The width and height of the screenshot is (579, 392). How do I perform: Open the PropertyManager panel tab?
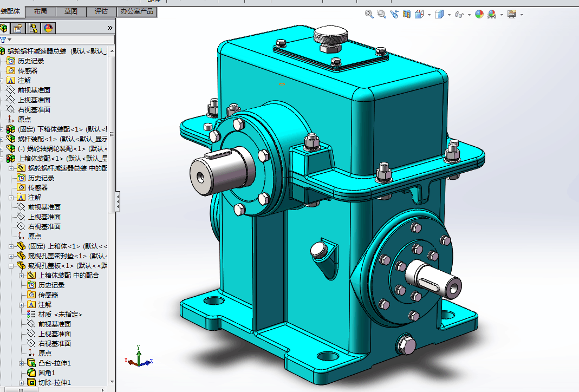point(19,28)
